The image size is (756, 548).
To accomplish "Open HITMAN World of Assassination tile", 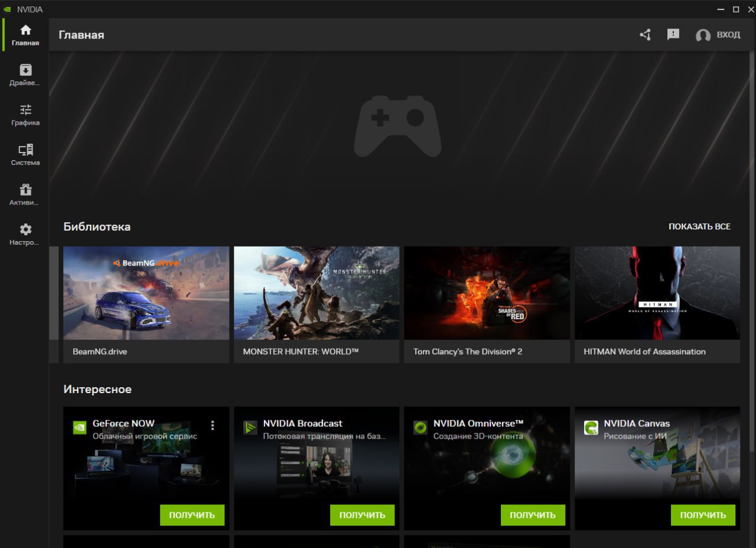I will pos(657,293).
